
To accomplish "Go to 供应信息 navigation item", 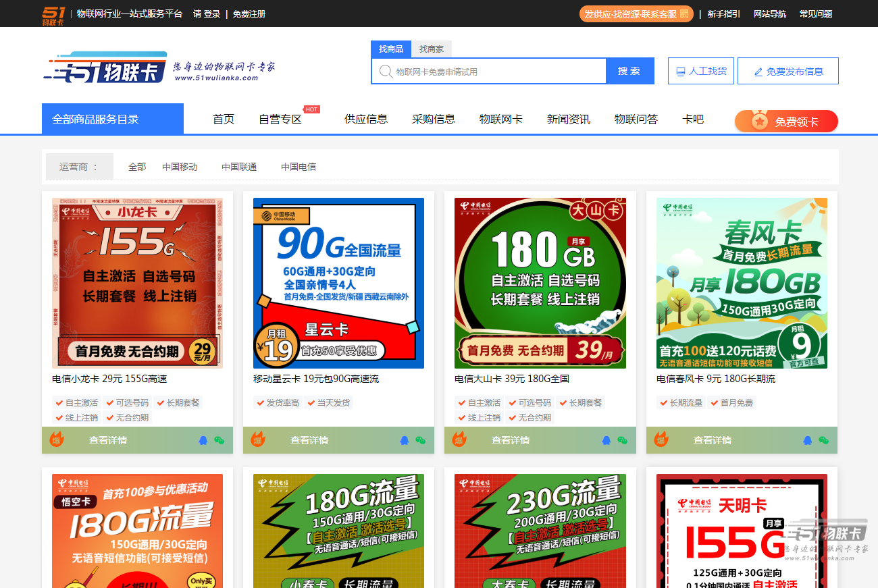I will tap(366, 119).
